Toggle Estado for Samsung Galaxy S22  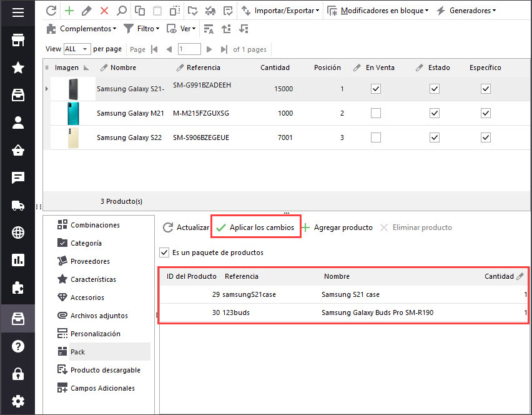[x=435, y=137]
